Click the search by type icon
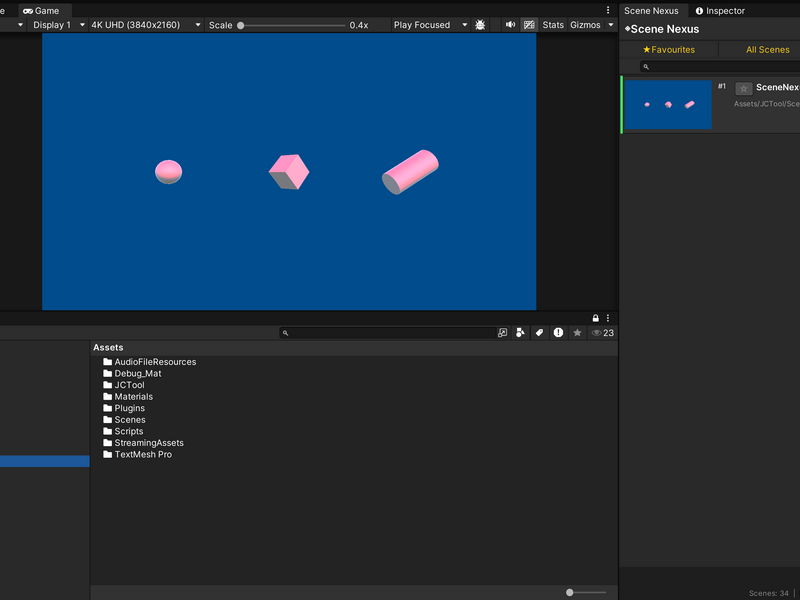Screen dimensions: 800x600 click(x=520, y=333)
